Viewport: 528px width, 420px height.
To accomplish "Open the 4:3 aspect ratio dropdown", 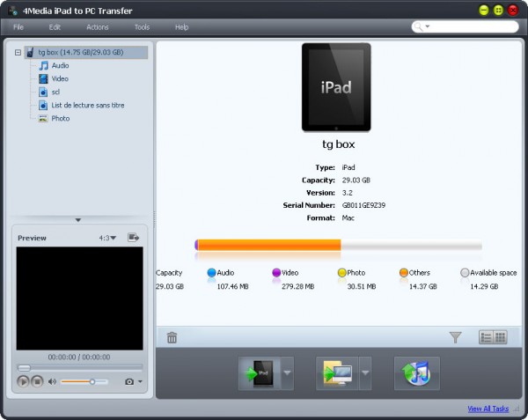I will click(107, 238).
